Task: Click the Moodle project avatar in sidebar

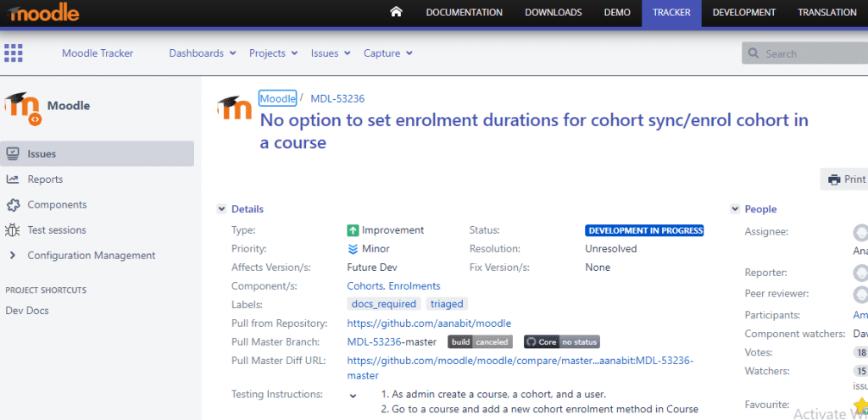Action: tap(23, 108)
